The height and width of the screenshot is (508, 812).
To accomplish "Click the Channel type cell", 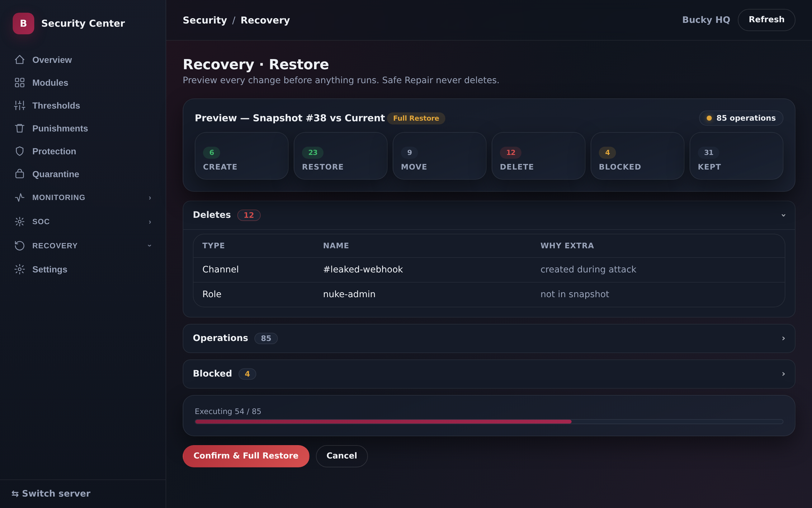I will point(220,269).
